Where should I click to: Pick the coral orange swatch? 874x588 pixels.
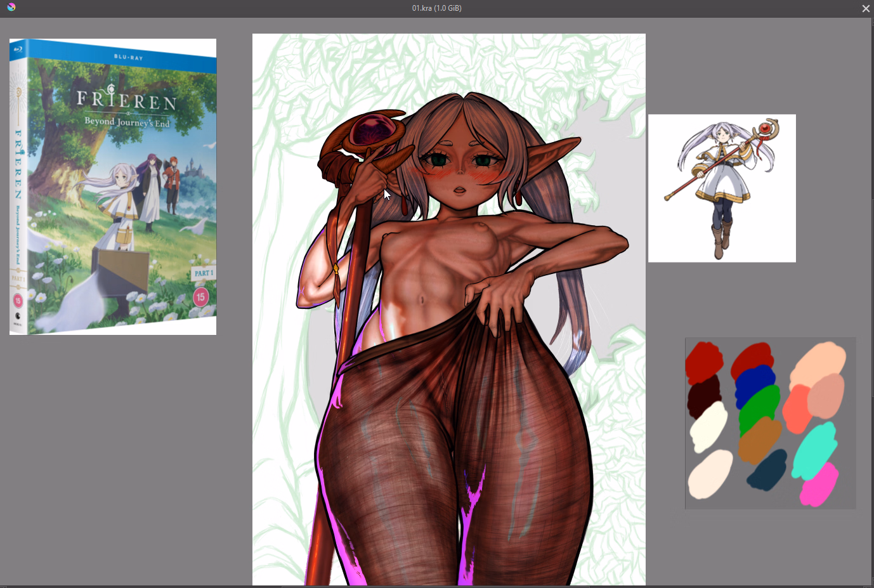795,410
